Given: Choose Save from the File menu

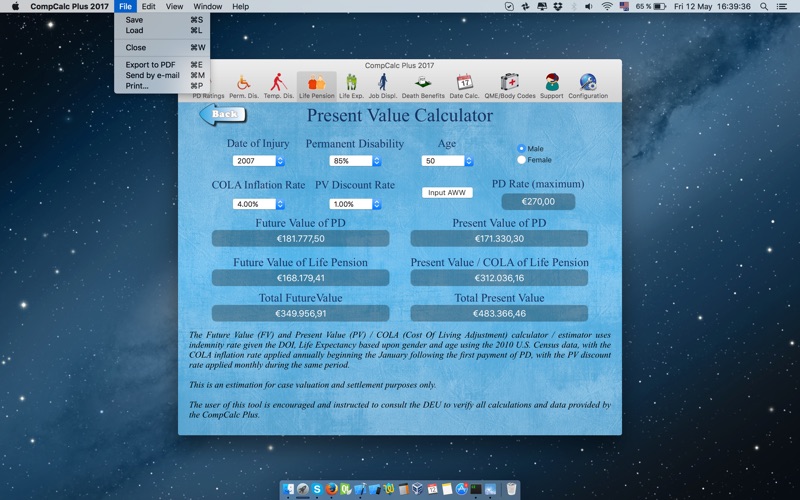Looking at the screenshot, I should [162, 20].
